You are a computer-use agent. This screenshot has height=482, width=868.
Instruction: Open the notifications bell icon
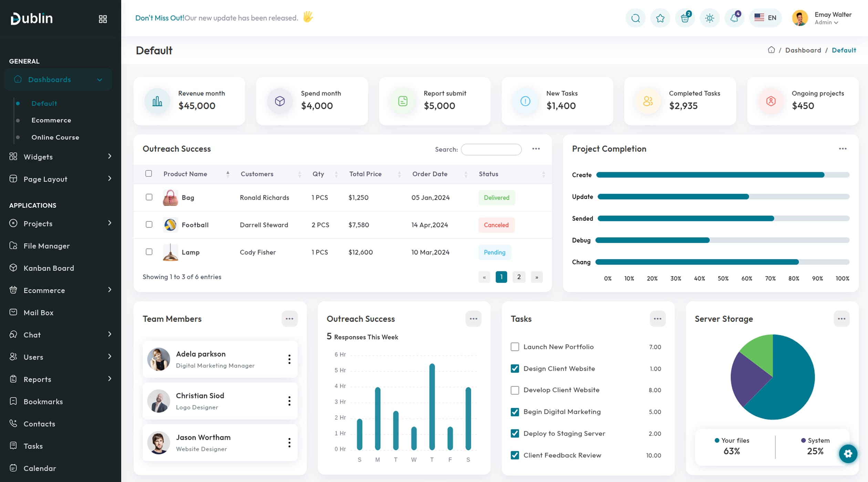click(x=734, y=18)
